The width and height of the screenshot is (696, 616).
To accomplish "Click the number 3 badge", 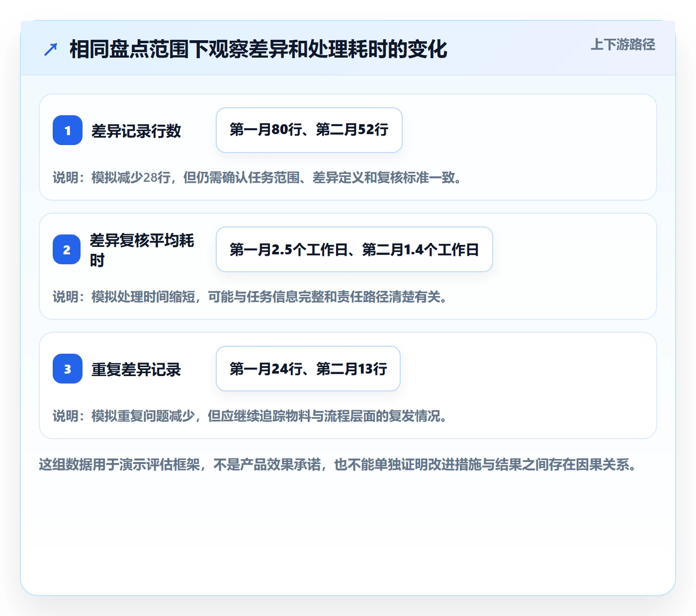I will click(68, 369).
